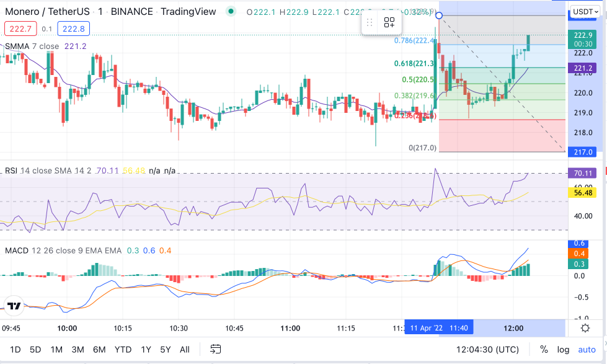
Task: Click the add-layout grid icon
Action: (x=389, y=22)
